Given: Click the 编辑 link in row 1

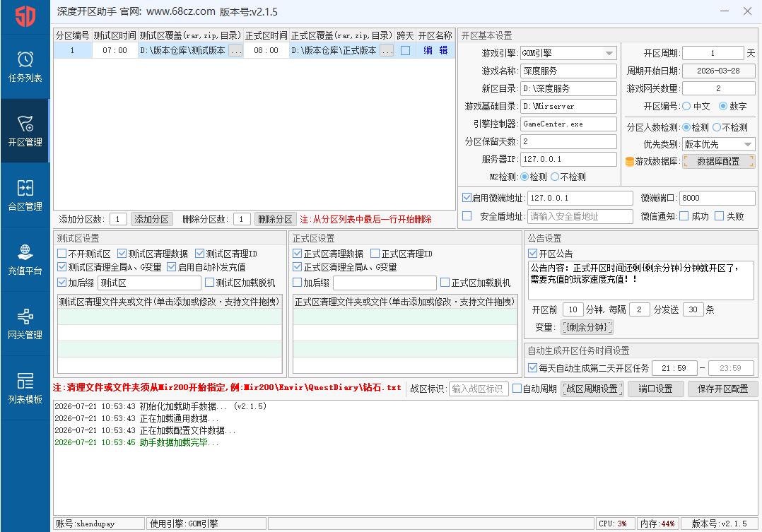Looking at the screenshot, I should 436,51.
